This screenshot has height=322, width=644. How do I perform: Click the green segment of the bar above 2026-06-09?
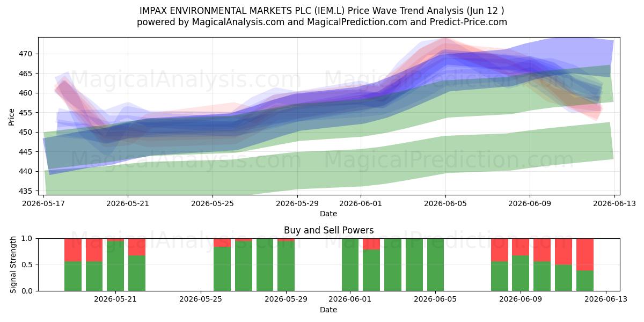point(521,273)
